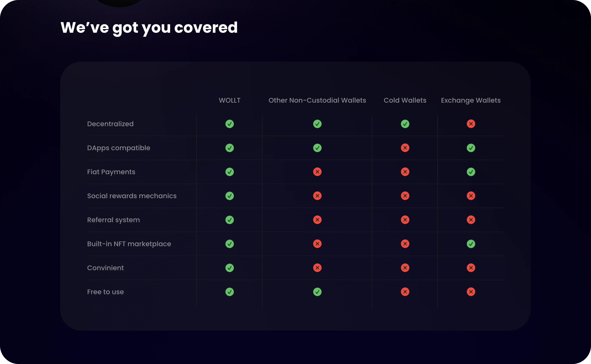Click the Cold Wallets DApps compatible cross
Viewport: 591px width, 364px height.
point(405,148)
